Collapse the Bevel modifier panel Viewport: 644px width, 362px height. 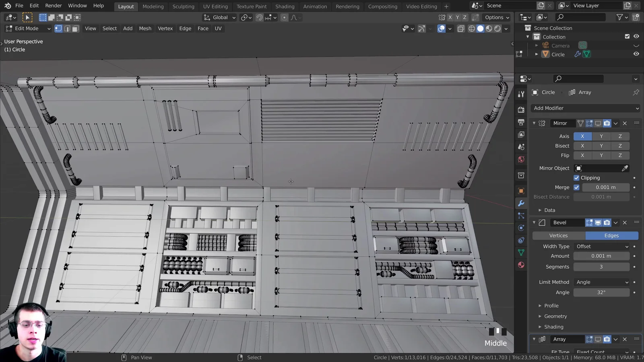534,222
